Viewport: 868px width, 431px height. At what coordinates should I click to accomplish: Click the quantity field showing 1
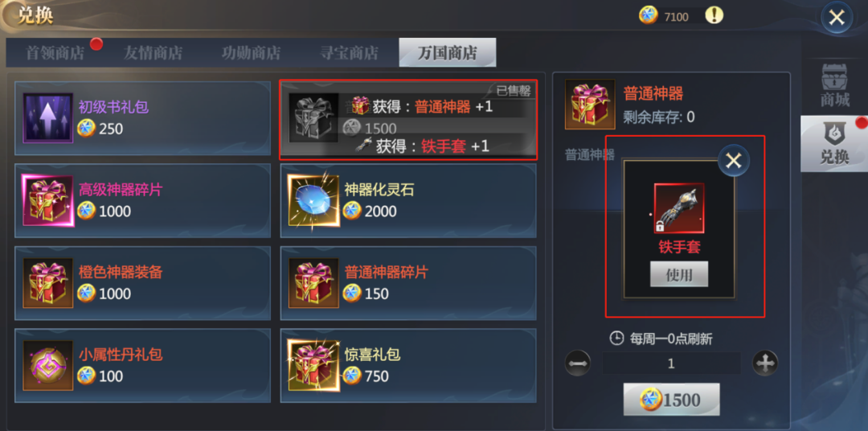coord(671,363)
